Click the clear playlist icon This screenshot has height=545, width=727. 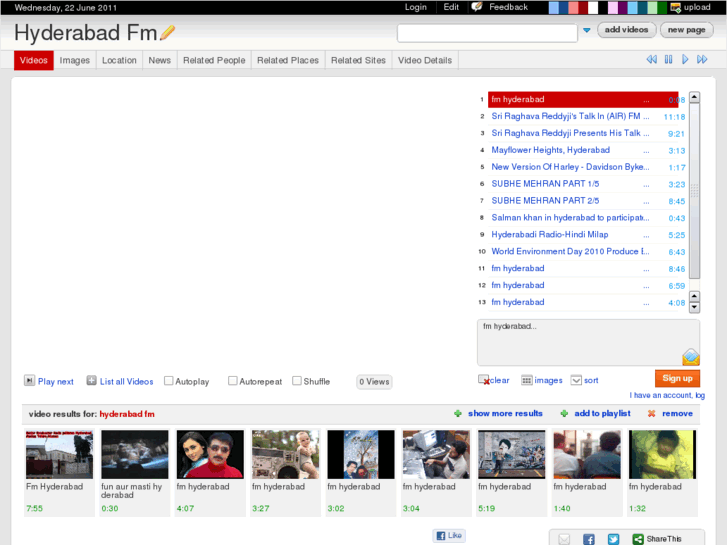point(484,380)
